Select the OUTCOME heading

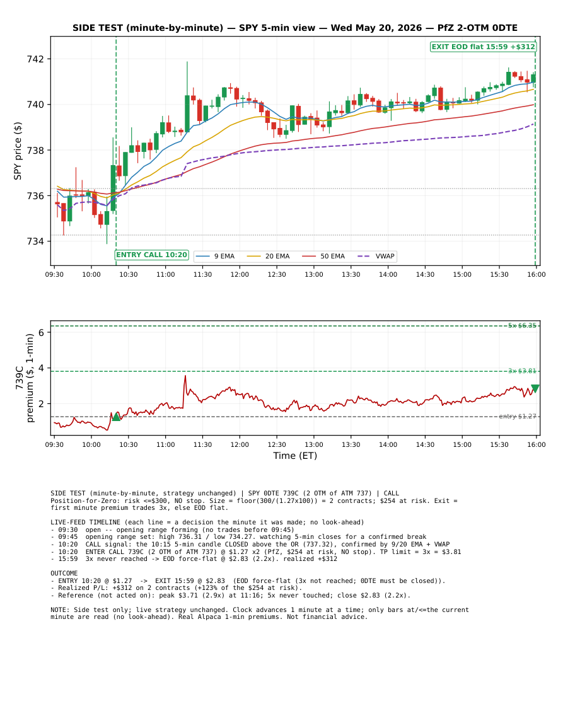click(64, 574)
